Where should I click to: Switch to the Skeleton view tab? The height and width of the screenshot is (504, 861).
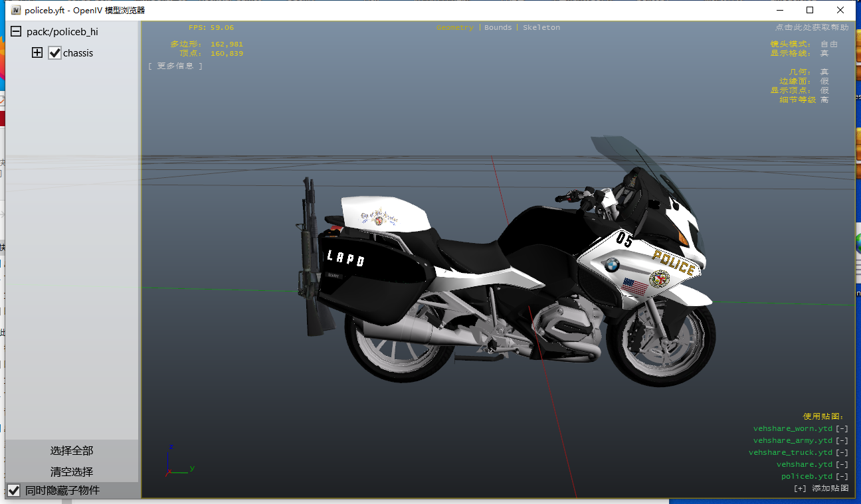click(x=541, y=28)
